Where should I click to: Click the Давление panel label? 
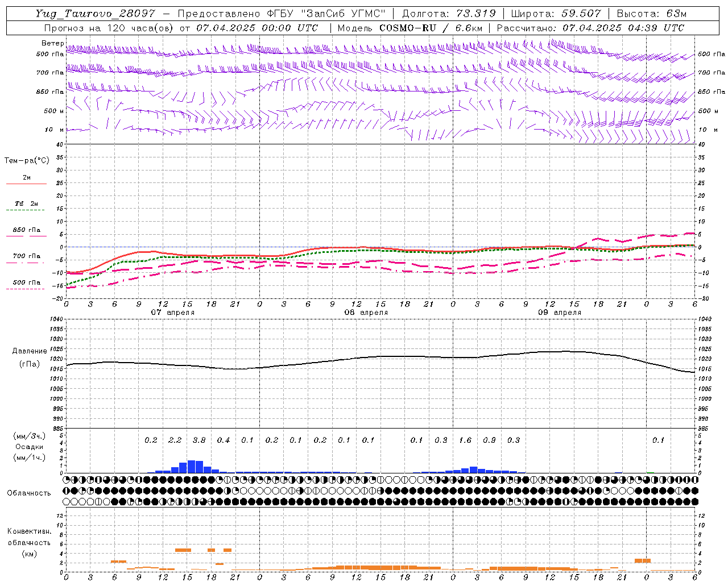pyautogui.click(x=30, y=351)
